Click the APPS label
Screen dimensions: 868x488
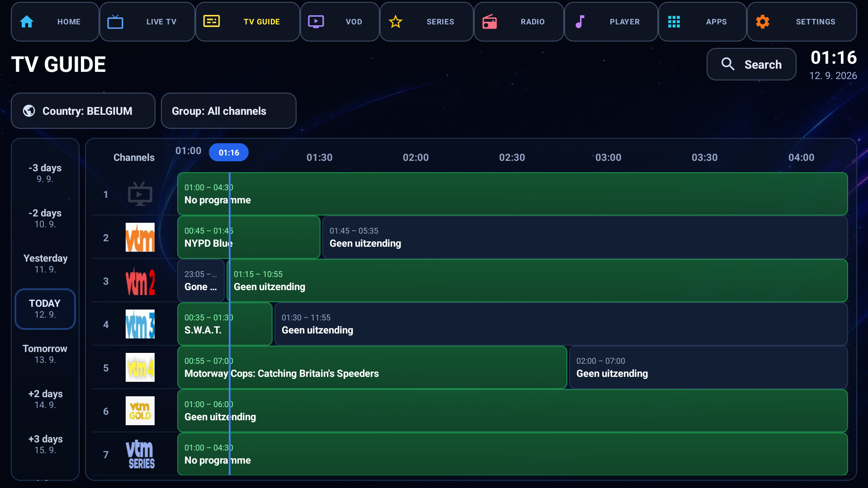point(717,22)
